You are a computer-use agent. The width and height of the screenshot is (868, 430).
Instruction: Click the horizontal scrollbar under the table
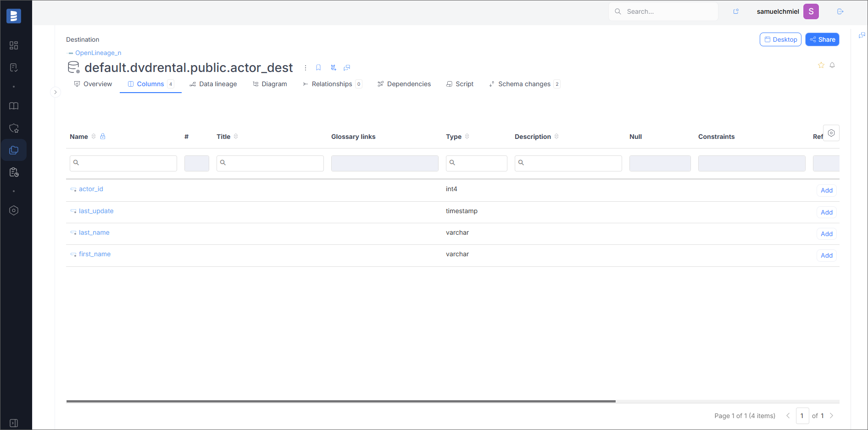click(x=341, y=401)
